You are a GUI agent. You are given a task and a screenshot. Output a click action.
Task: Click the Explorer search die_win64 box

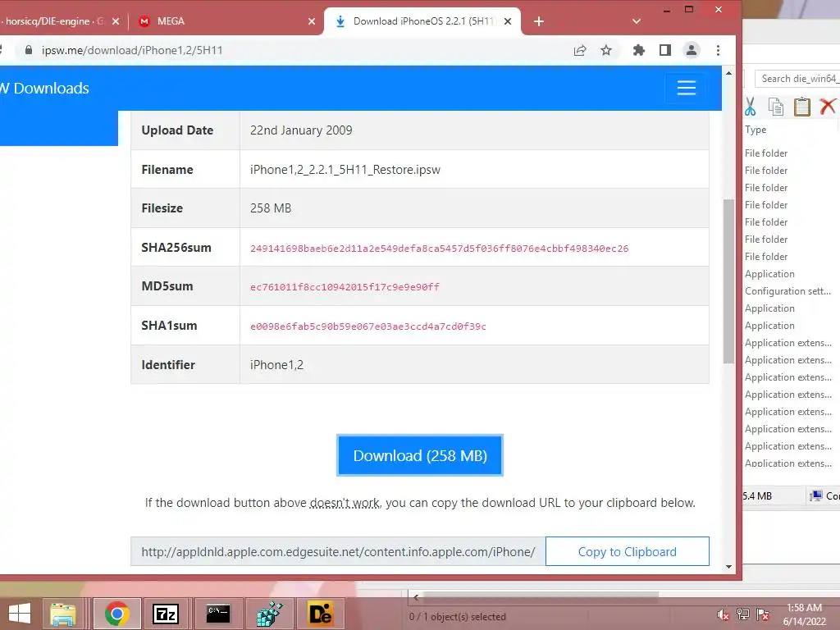[797, 79]
